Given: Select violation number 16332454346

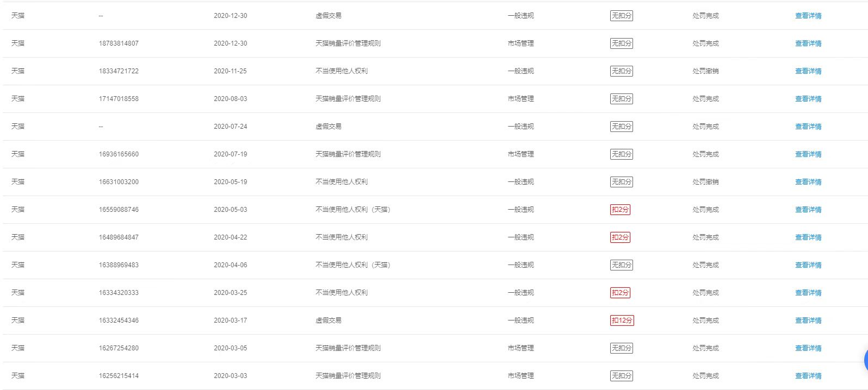Looking at the screenshot, I should [119, 320].
